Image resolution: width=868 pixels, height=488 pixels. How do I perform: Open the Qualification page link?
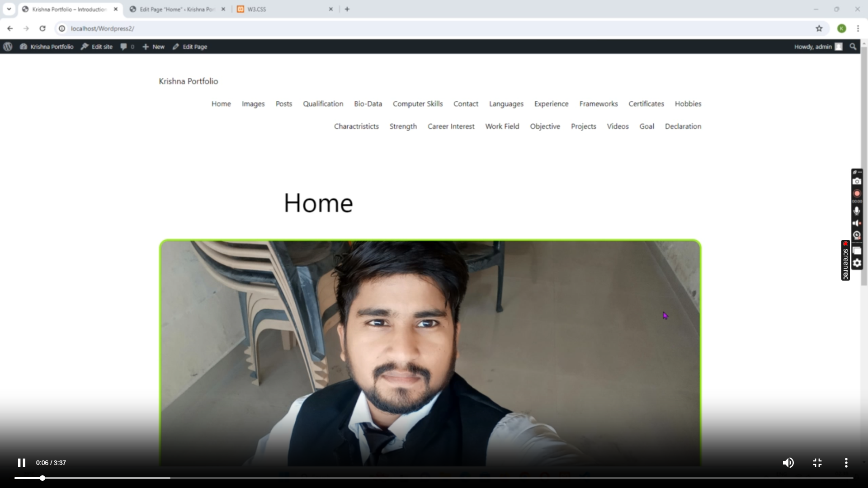(323, 103)
